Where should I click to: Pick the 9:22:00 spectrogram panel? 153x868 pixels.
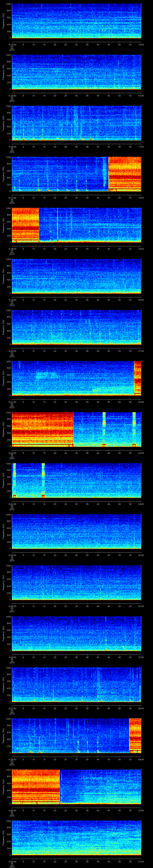pyautogui.click(x=77, y=429)
